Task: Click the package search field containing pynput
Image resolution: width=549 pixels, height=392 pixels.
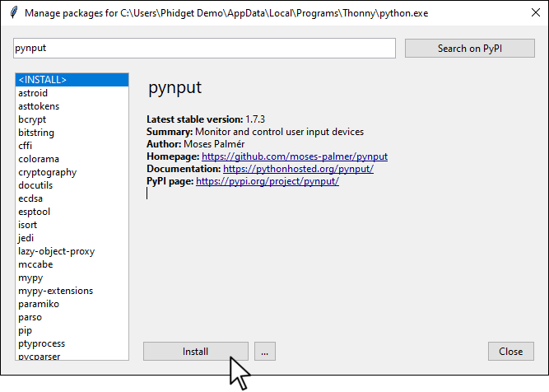Action: (204, 48)
